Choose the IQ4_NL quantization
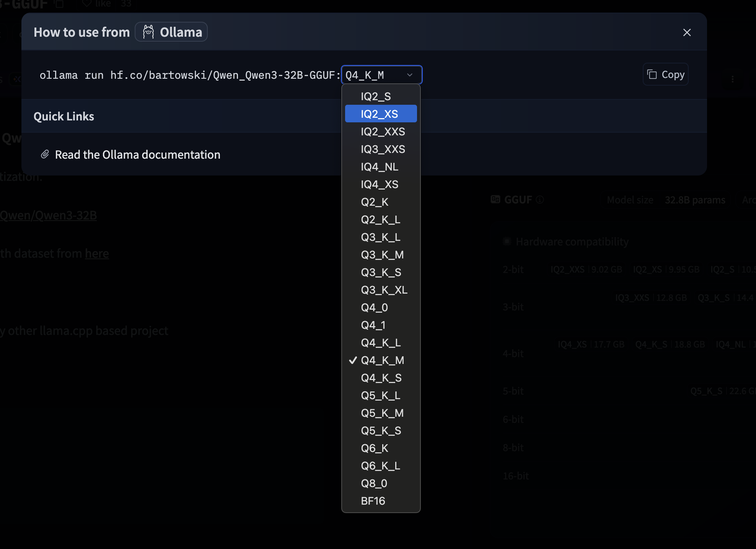The height and width of the screenshot is (549, 756). pos(381,167)
